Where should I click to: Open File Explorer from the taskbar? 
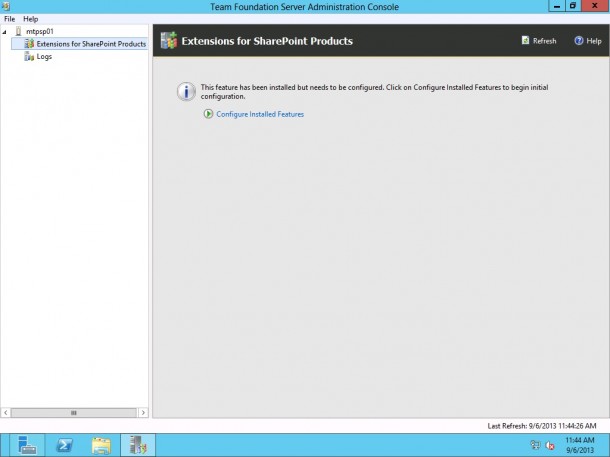coord(101,445)
